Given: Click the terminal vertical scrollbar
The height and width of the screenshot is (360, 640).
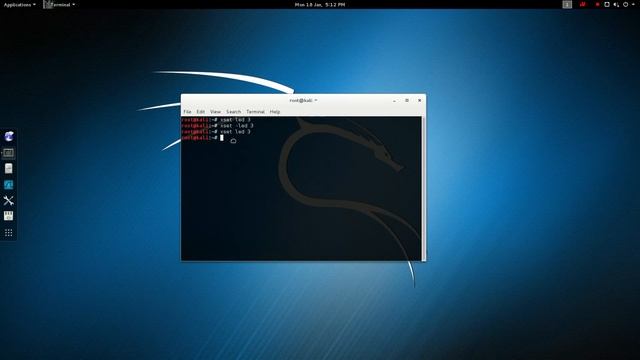Looking at the screenshot, I should pyautogui.click(x=423, y=189).
